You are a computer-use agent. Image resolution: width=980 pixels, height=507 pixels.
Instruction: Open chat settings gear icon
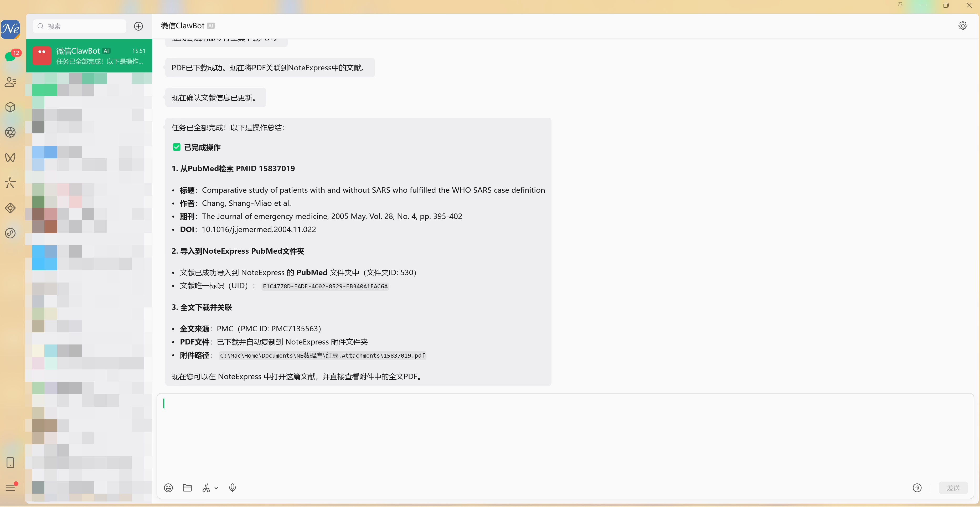point(962,25)
